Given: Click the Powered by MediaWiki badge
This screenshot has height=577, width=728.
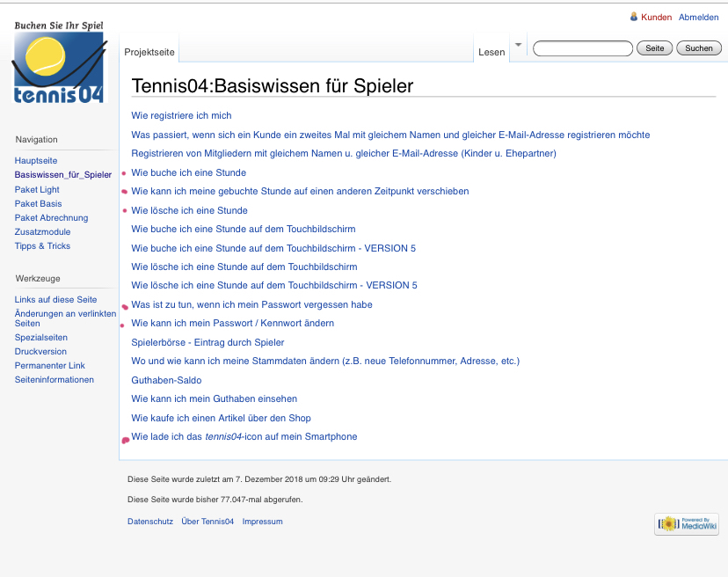Looking at the screenshot, I should pyautogui.click(x=687, y=524).
